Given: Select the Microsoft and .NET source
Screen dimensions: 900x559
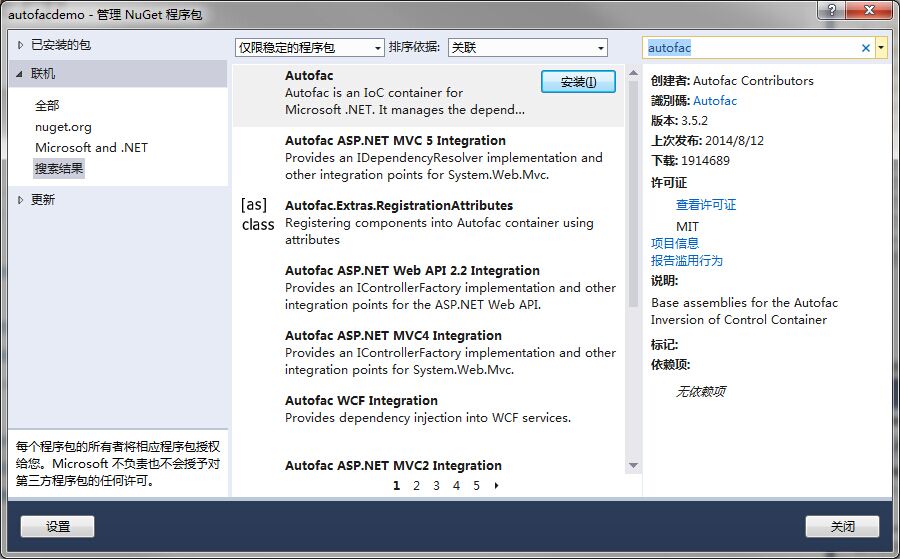Looking at the screenshot, I should pos(91,147).
